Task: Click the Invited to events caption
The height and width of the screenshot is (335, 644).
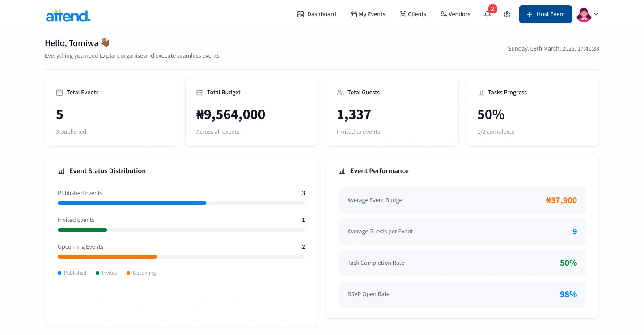Action: tap(358, 132)
